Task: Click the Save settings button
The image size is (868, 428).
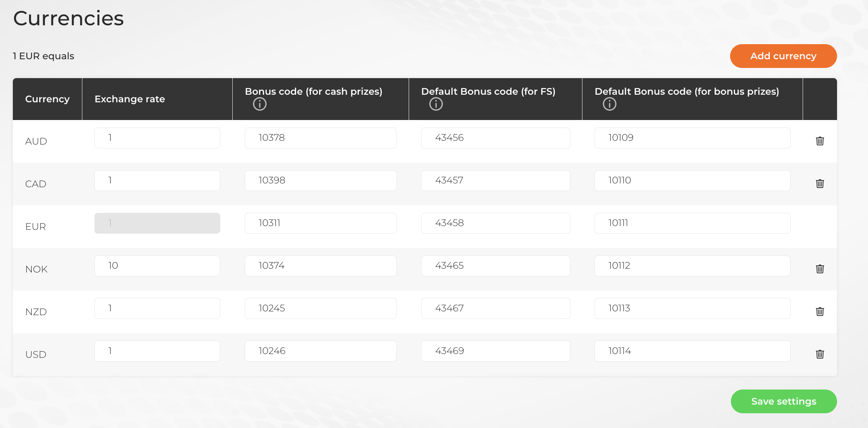Action: pos(784,401)
